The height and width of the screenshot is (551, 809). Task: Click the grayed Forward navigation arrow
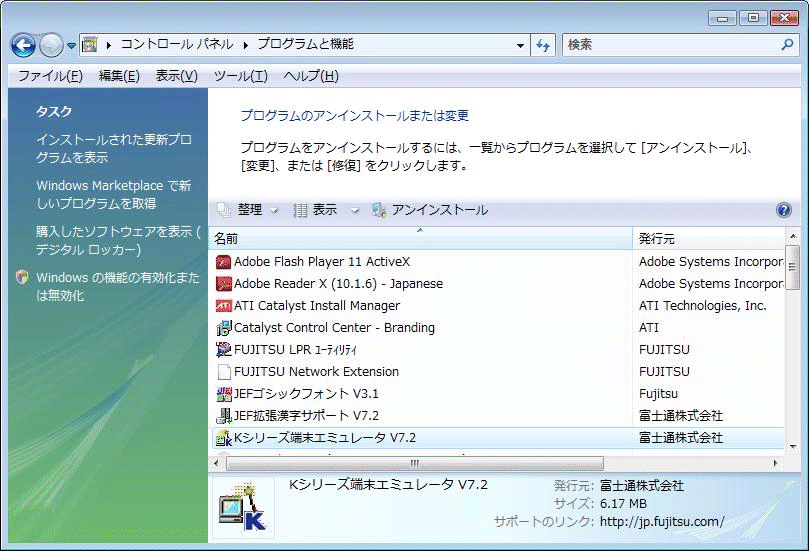tap(51, 45)
